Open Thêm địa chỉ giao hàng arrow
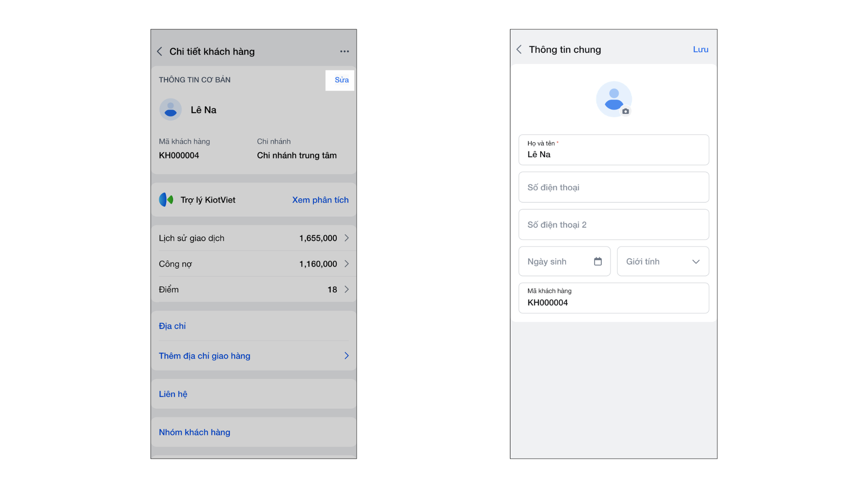The image size is (868, 488). [x=347, y=356]
